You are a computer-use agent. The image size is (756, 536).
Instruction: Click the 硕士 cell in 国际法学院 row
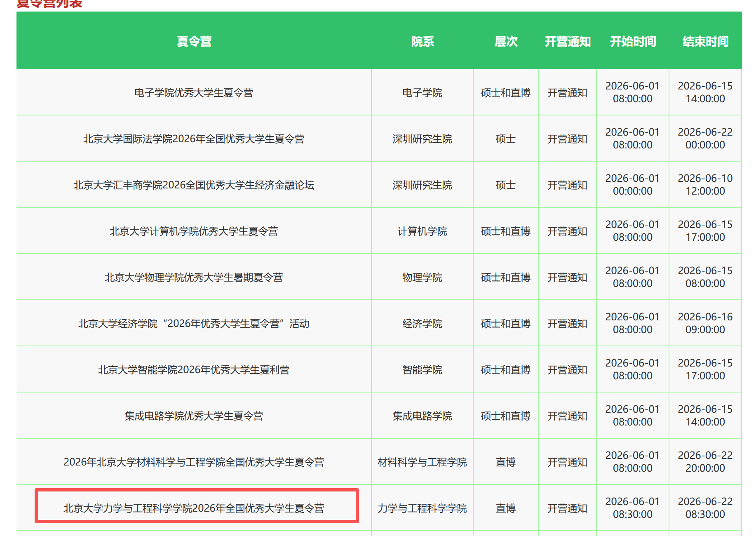506,139
